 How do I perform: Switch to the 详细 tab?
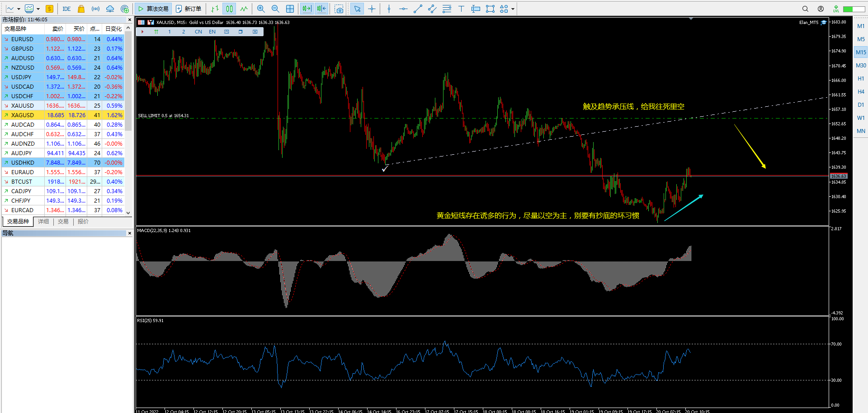coord(43,222)
